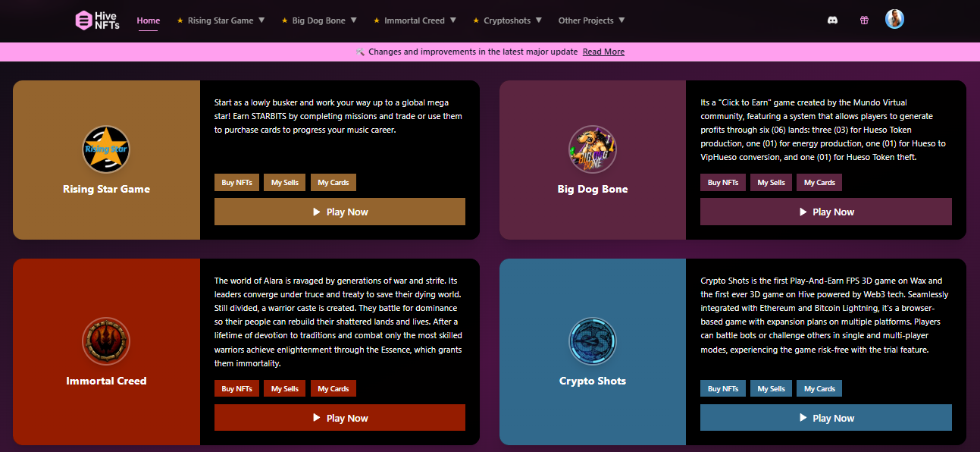Image resolution: width=980 pixels, height=452 pixels.
Task: Open My Sells for Crypto Shots
Action: click(x=772, y=388)
